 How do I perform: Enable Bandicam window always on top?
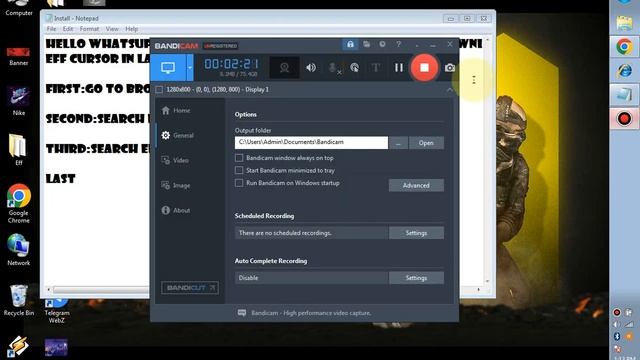239,158
